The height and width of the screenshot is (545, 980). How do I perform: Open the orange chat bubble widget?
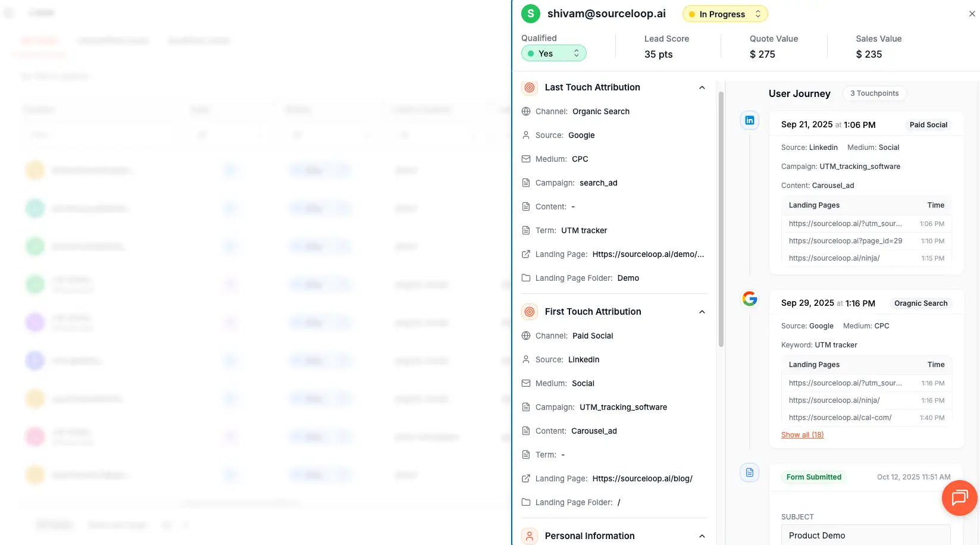[959, 498]
